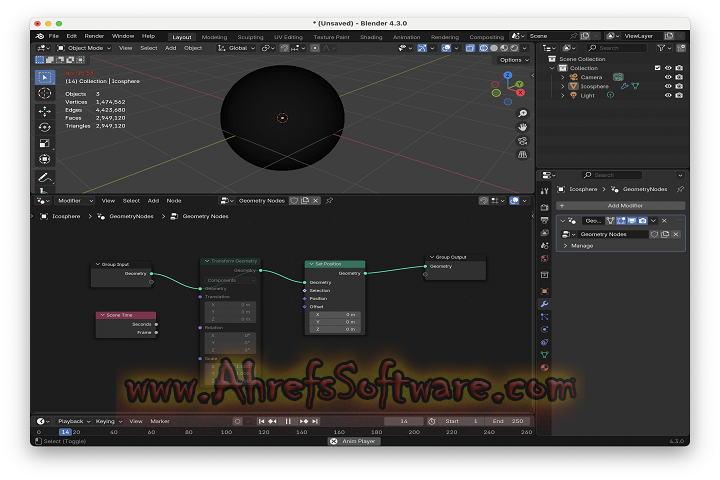Expand the Manage section in modifier panel

[x=581, y=245]
